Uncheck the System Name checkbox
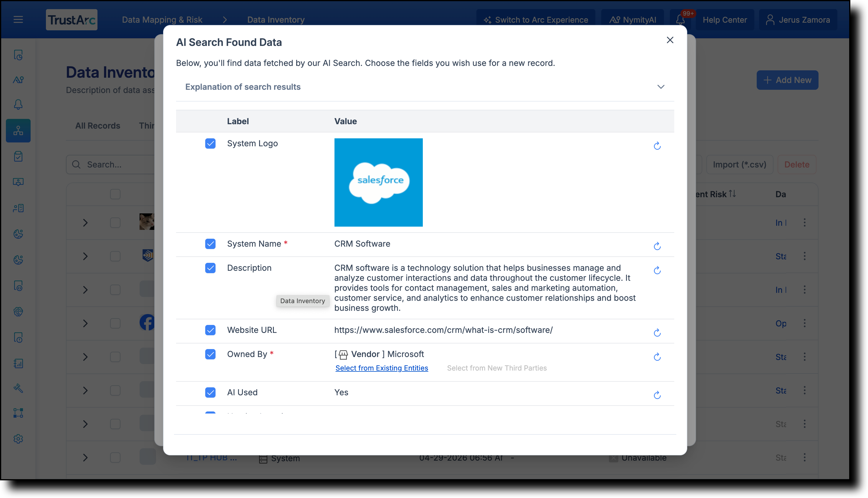This screenshot has height=498, width=868. (x=211, y=244)
